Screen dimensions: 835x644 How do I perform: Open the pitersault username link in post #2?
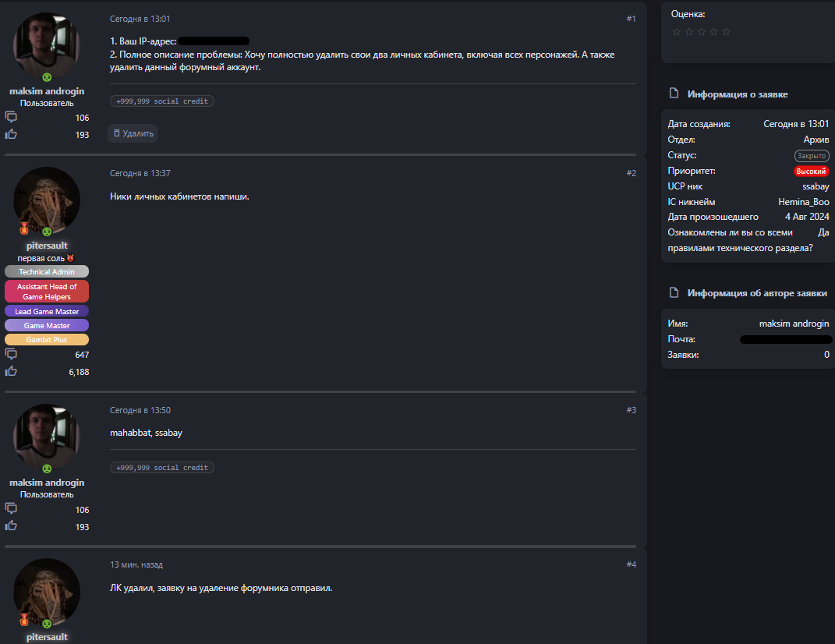pos(47,246)
